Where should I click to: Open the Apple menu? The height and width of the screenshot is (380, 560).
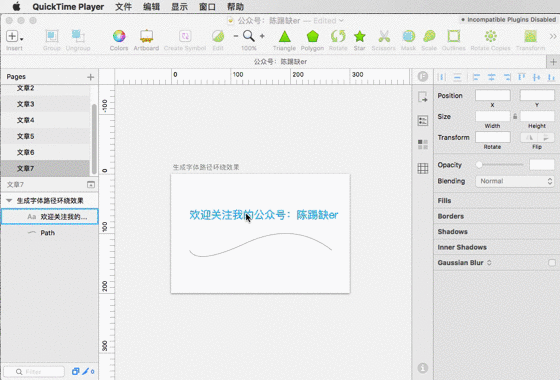point(16,6)
